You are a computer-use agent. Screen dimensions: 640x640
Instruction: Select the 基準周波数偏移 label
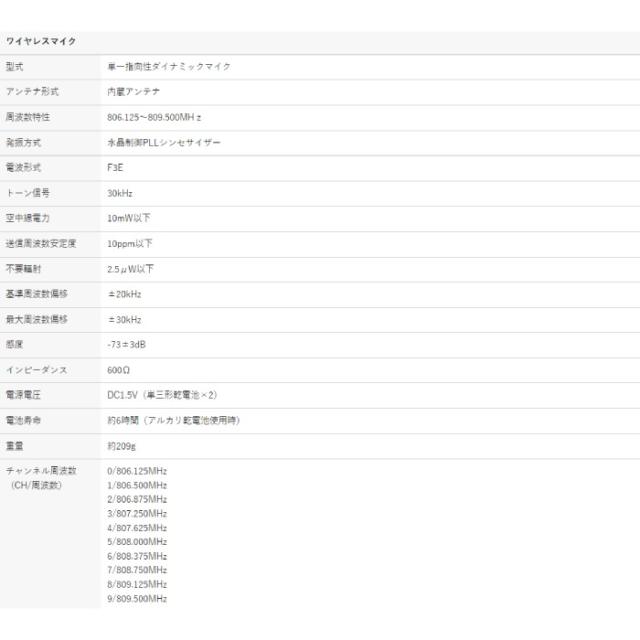[37, 294]
